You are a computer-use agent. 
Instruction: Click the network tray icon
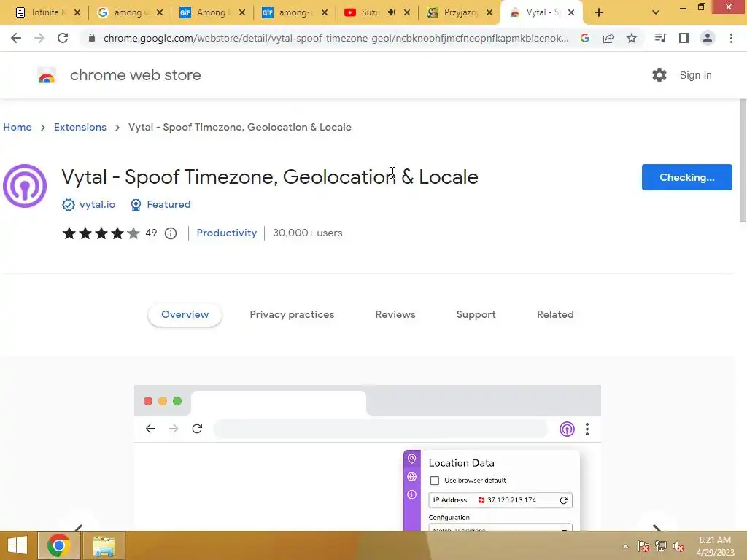click(660, 546)
